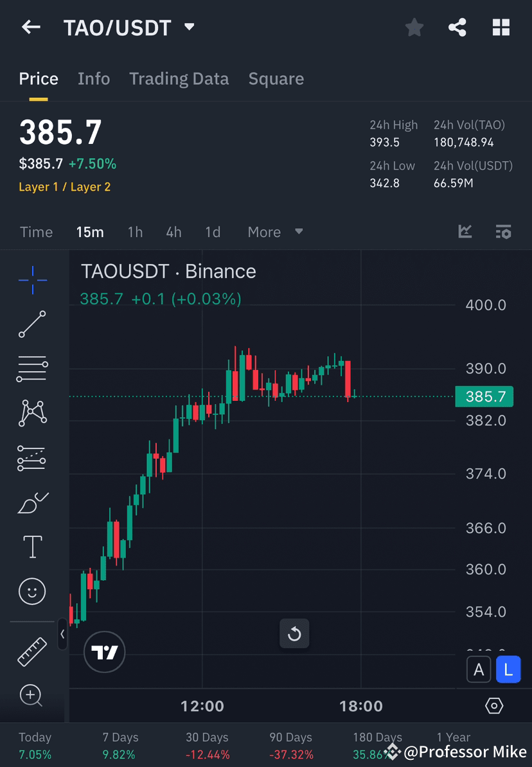
Task: Select the trend line drawing tool
Action: pyautogui.click(x=32, y=324)
